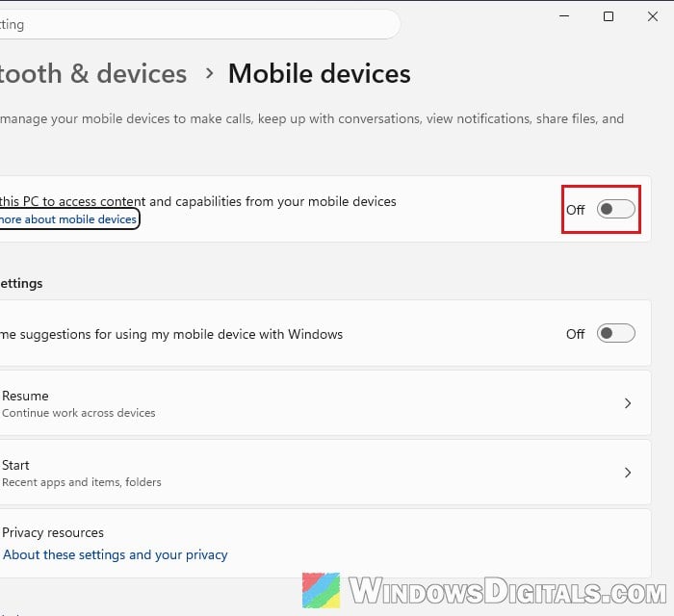Close the Settings window
The height and width of the screenshot is (616, 674).
653,16
